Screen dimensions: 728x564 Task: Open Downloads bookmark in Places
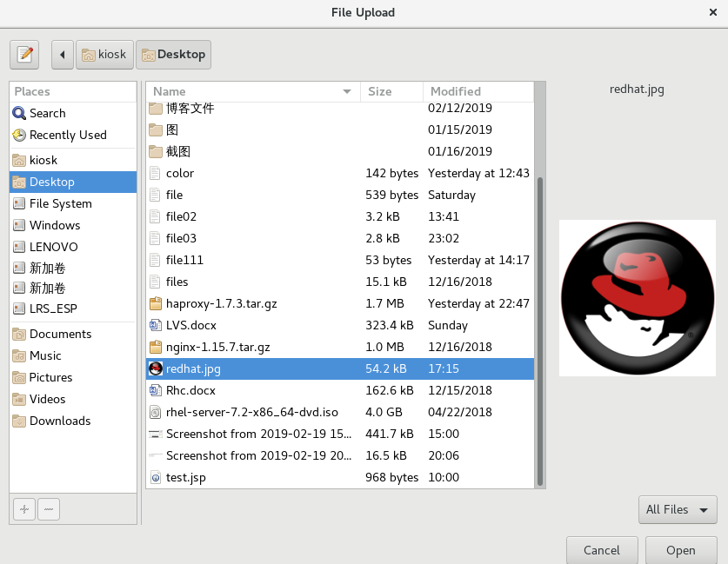(73, 421)
